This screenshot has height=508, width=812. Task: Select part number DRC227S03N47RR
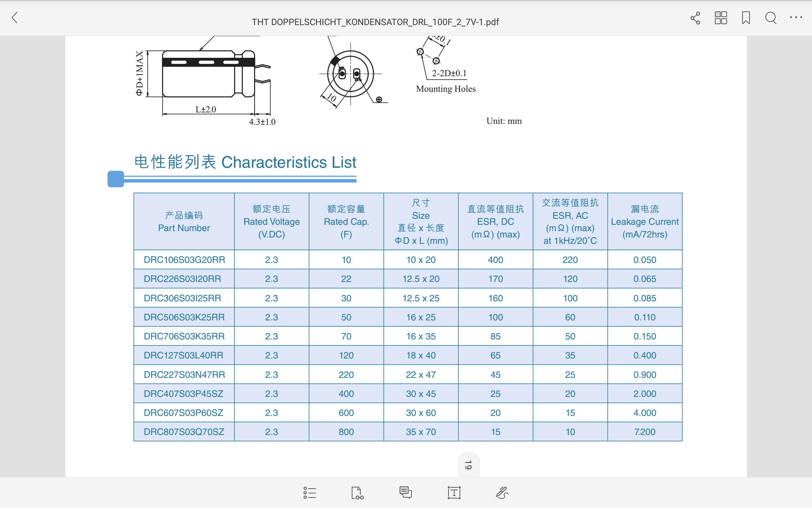(x=184, y=375)
